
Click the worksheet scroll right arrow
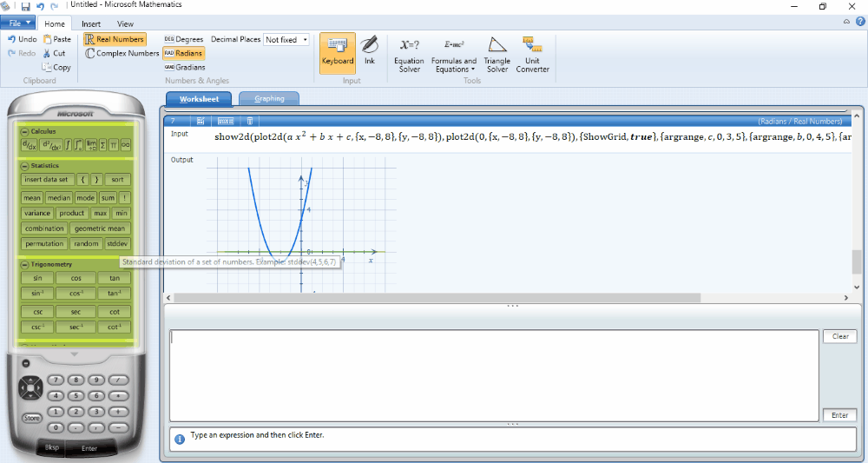tap(845, 298)
